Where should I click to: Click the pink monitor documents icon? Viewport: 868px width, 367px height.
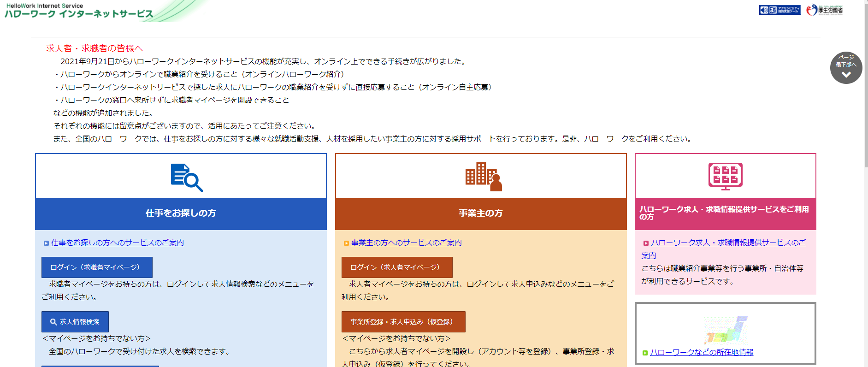[x=725, y=176]
